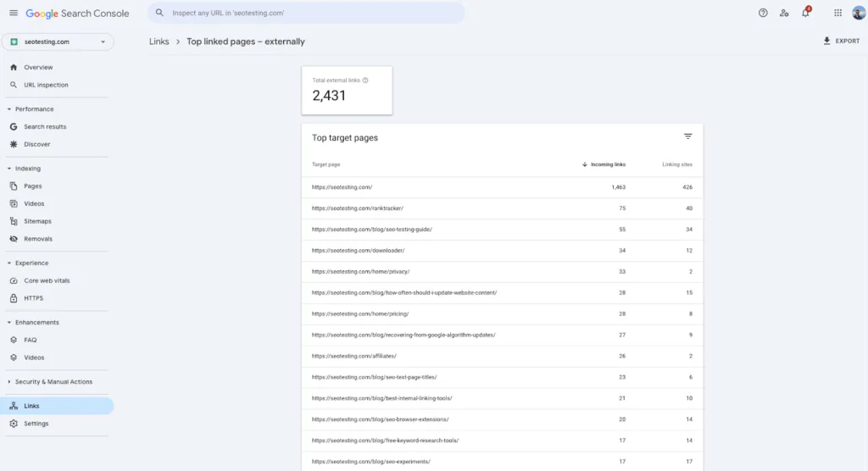Image resolution: width=868 pixels, height=471 pixels.
Task: Click the Pages icon under Indexing
Action: [14, 186]
